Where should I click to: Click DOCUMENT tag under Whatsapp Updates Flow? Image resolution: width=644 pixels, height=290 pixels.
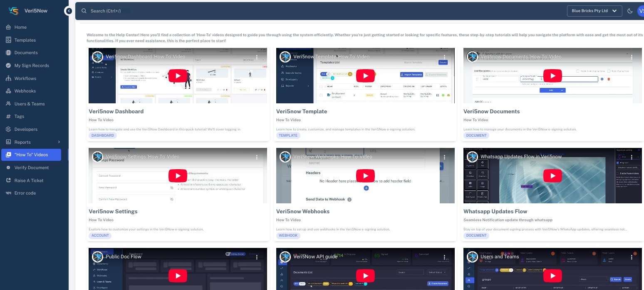click(476, 235)
